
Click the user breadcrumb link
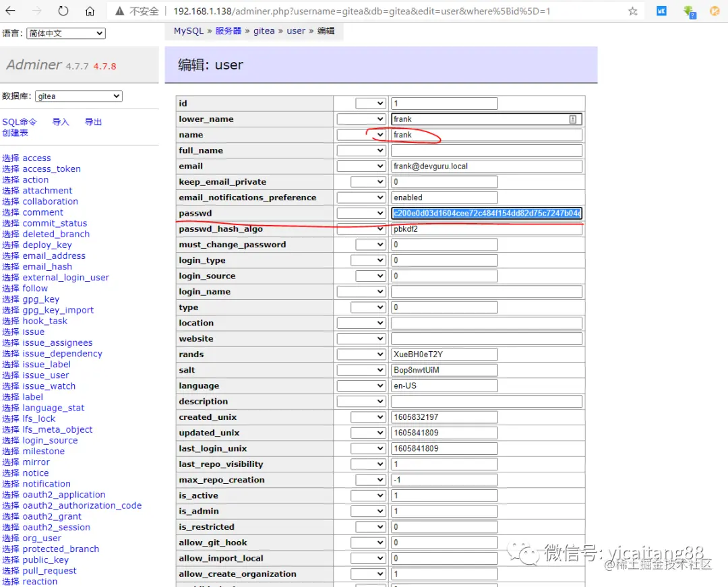(296, 30)
